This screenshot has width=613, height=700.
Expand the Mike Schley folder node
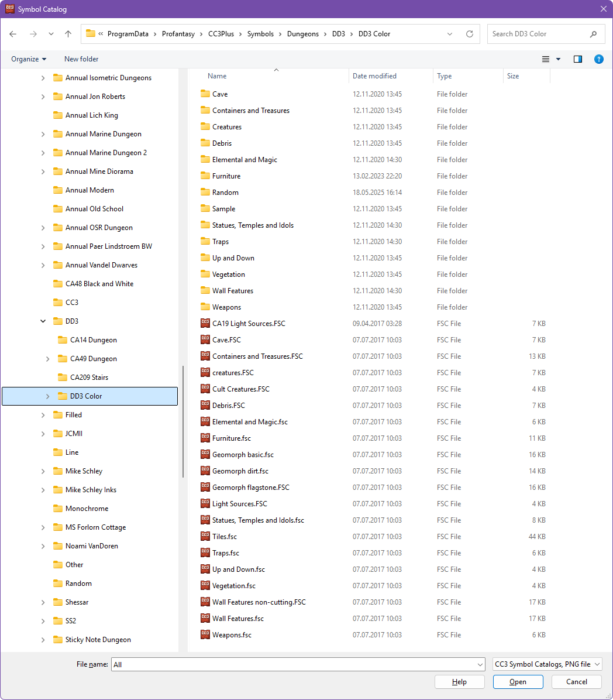click(x=43, y=471)
